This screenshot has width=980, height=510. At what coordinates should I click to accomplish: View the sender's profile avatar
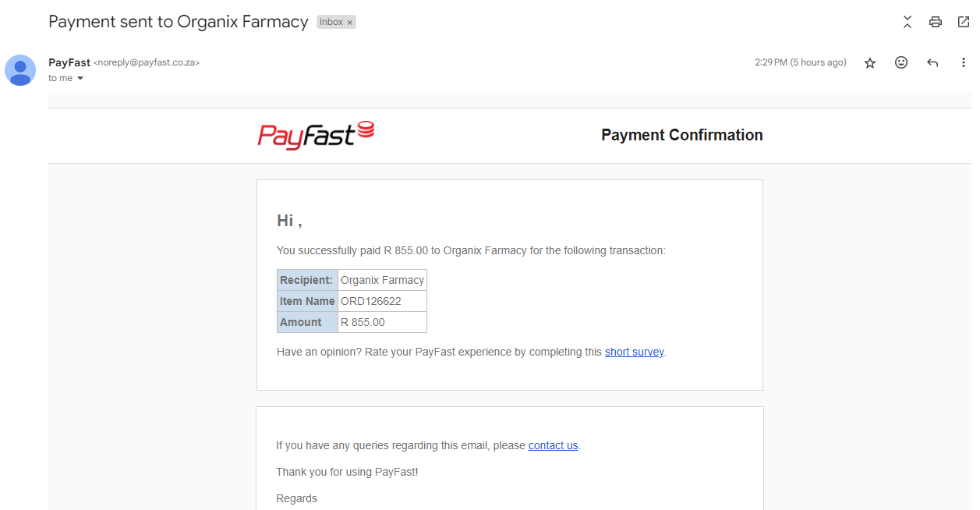20,70
